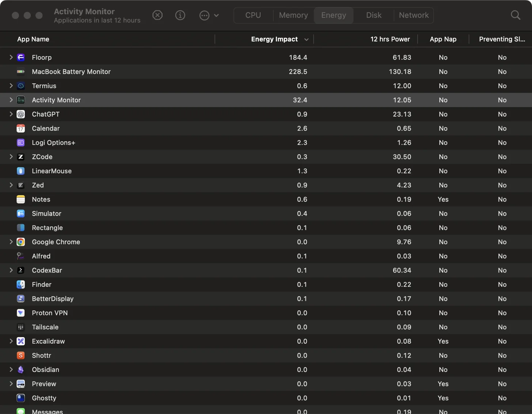Screen dimensions: 532x414
Task: Click the Shottr app icon
Action: coord(21,355)
